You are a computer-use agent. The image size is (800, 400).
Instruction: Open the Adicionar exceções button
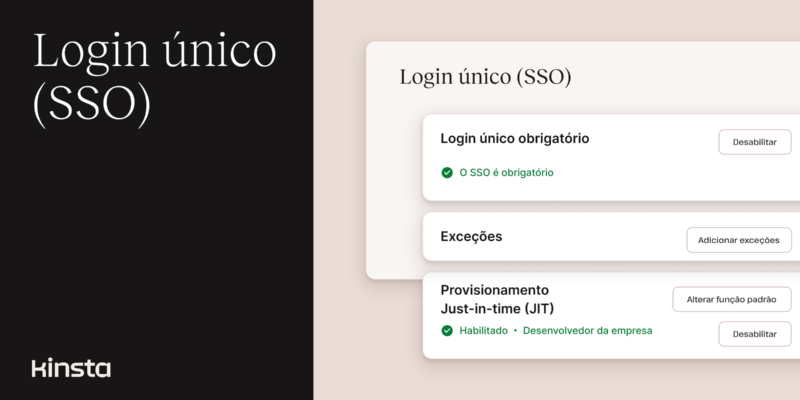[x=739, y=240]
